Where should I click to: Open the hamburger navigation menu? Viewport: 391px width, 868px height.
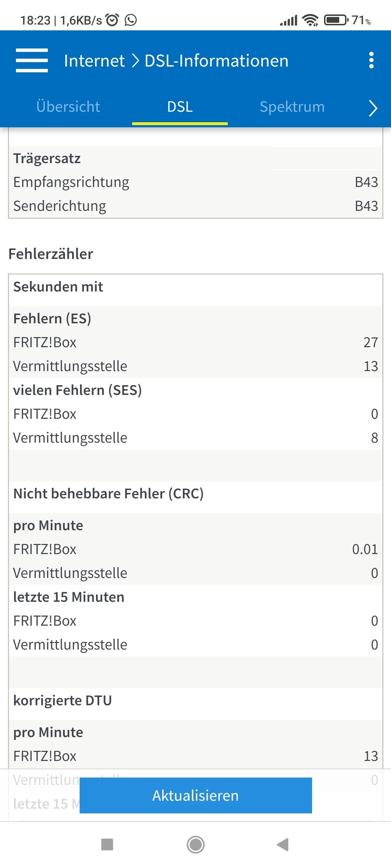[x=32, y=60]
